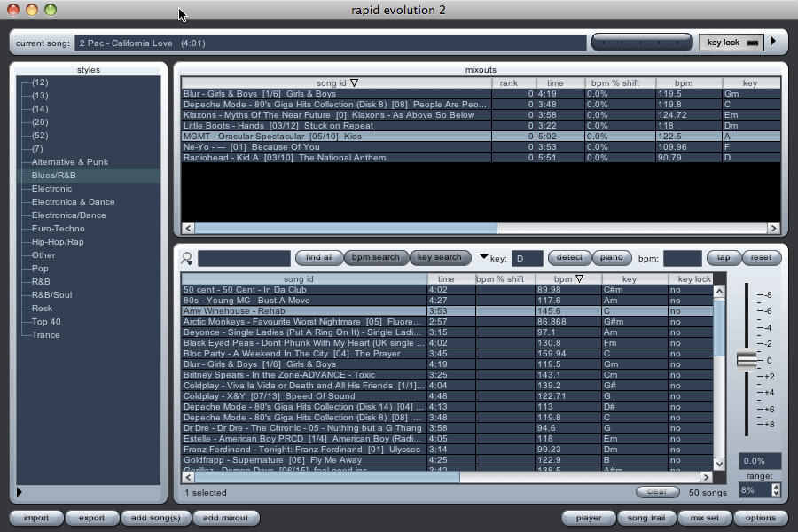The image size is (798, 532).
Task: Toggle the bpm search filter button
Action: click(x=375, y=258)
